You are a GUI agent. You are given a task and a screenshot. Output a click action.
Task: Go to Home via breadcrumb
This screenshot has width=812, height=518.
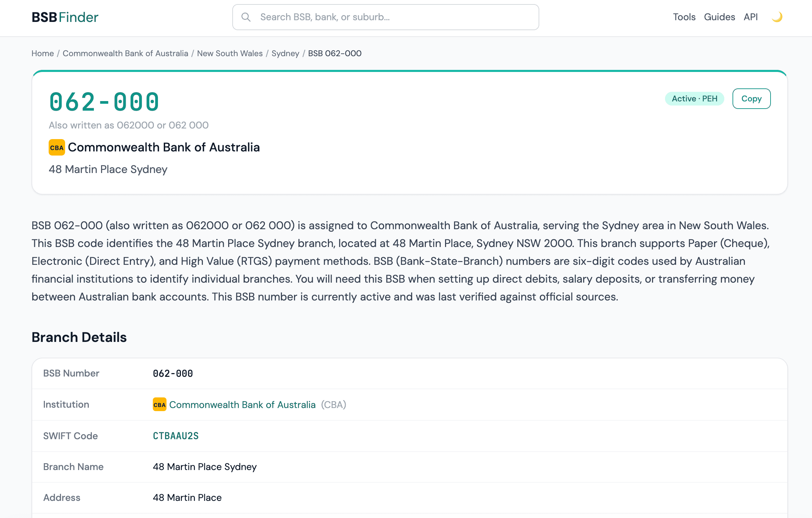pyautogui.click(x=42, y=53)
